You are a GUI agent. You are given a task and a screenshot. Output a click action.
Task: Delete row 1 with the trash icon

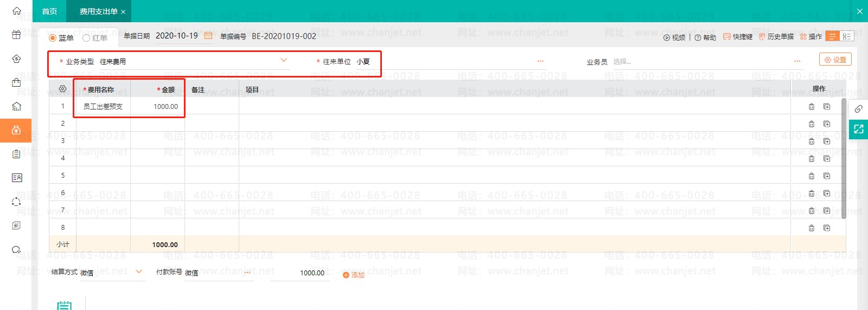pyautogui.click(x=812, y=107)
